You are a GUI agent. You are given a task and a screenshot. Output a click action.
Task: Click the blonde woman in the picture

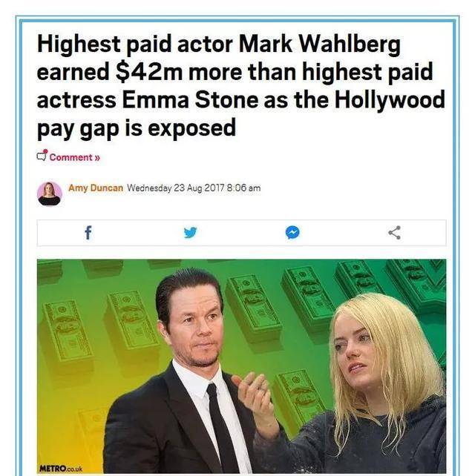(x=364, y=386)
